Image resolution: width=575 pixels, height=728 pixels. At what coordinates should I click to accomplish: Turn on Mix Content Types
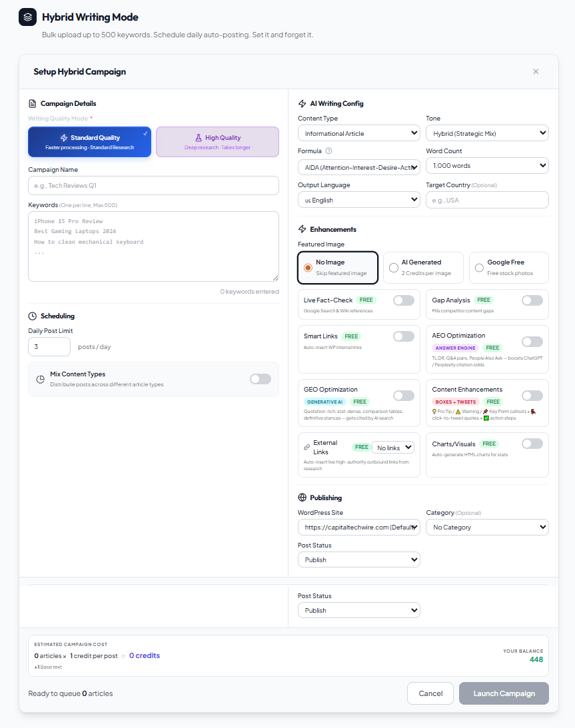[261, 380]
